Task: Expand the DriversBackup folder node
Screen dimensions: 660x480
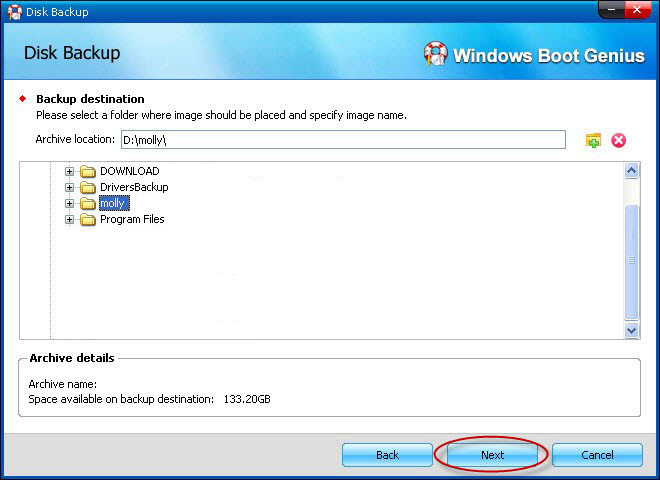Action: point(69,187)
